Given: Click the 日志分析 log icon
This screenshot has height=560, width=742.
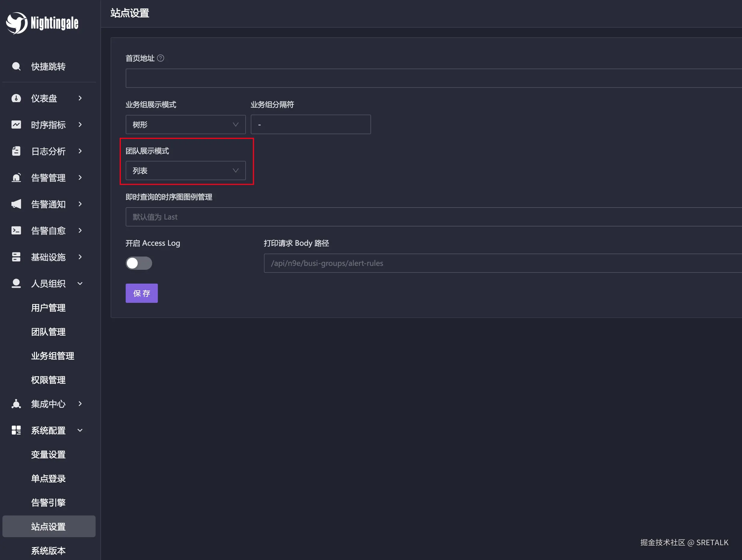Looking at the screenshot, I should pyautogui.click(x=16, y=151).
